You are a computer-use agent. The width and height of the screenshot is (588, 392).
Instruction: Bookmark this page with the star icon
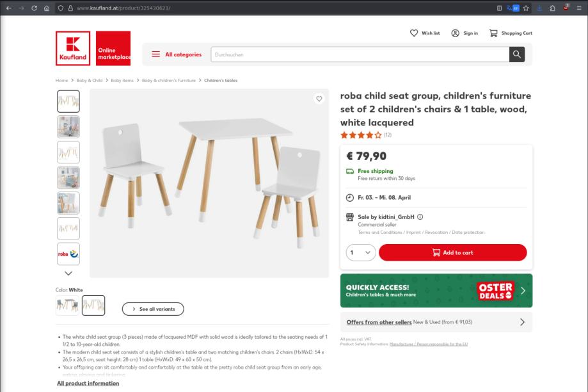tap(526, 8)
